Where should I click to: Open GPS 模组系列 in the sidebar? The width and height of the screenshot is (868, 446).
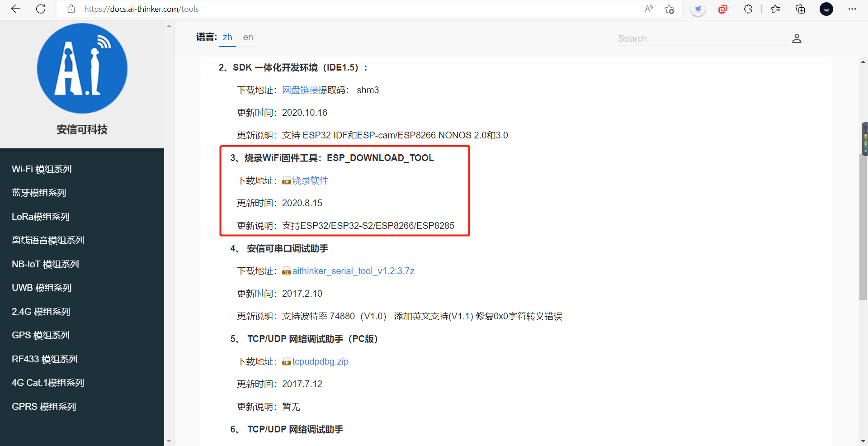point(41,335)
